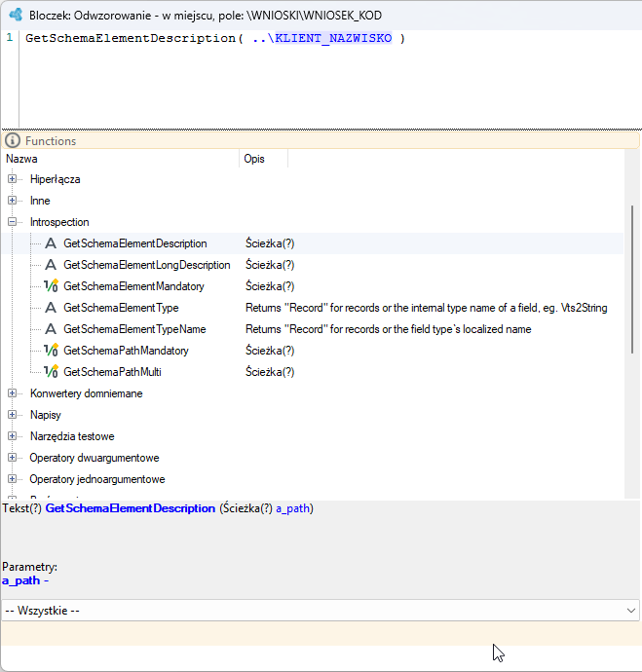Click the text-type icon beside GetSchemaElementTypeName
The width and height of the screenshot is (642, 672).
[x=51, y=329]
